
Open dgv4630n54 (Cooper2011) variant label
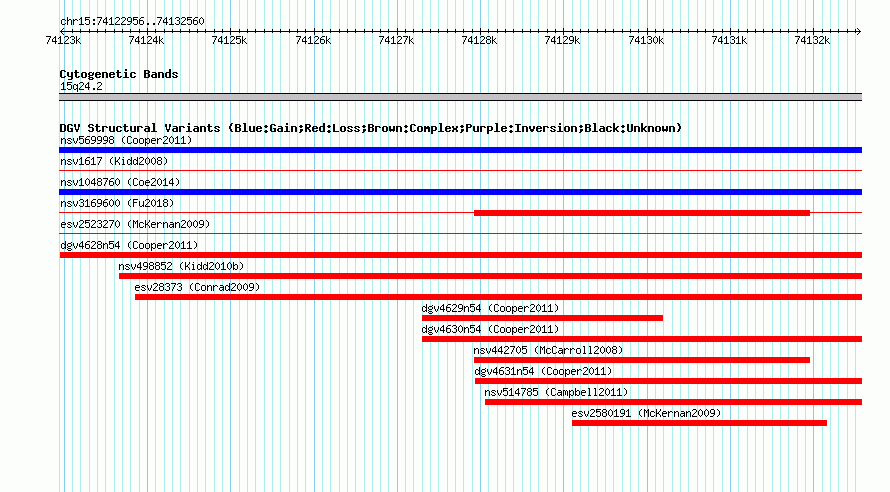(490, 329)
